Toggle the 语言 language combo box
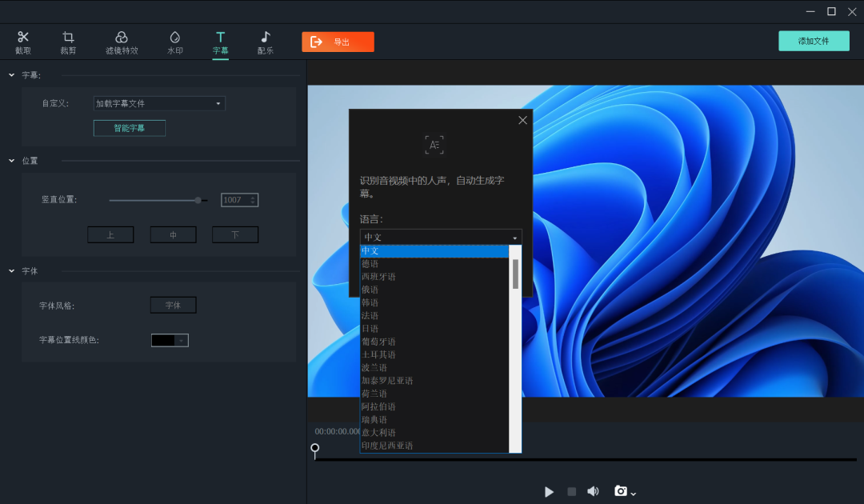864x504 pixels. [x=441, y=237]
